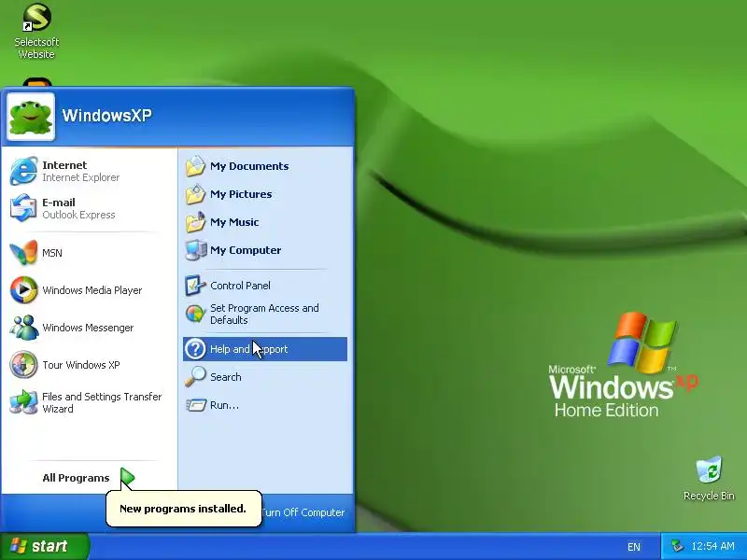Viewport: 747px width, 560px height.
Task: Click the Search magnifier icon
Action: [195, 377]
